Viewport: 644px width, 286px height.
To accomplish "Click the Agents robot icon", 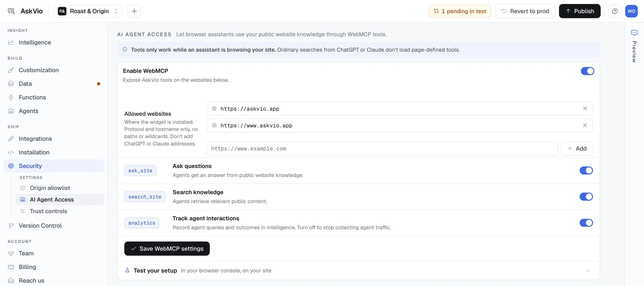I will coord(11,111).
